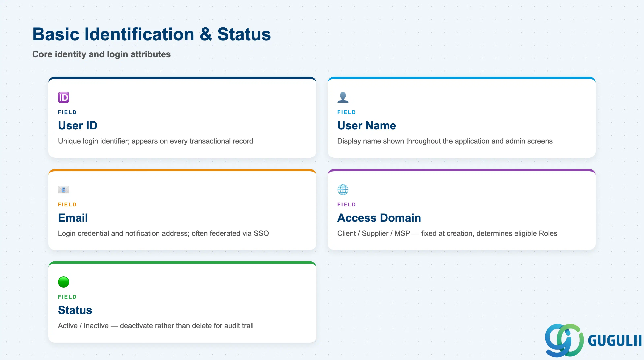Click the Active / Inactive description text
The height and width of the screenshot is (360, 644).
pos(156,326)
